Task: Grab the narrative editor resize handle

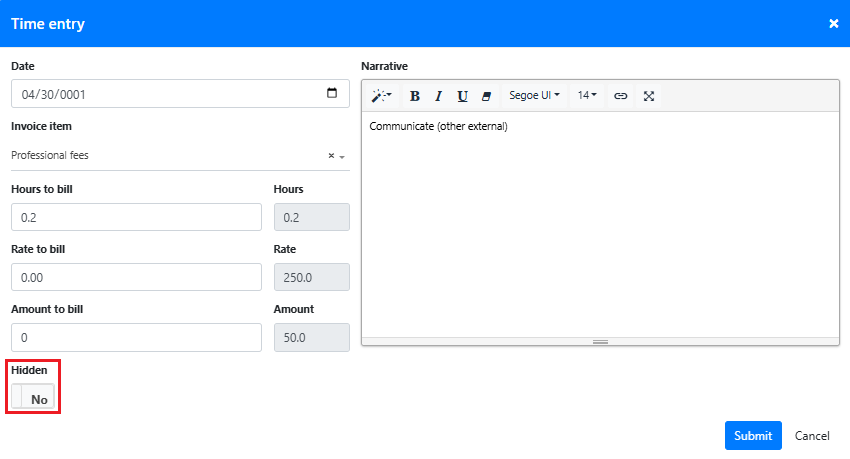Action: tap(600, 342)
